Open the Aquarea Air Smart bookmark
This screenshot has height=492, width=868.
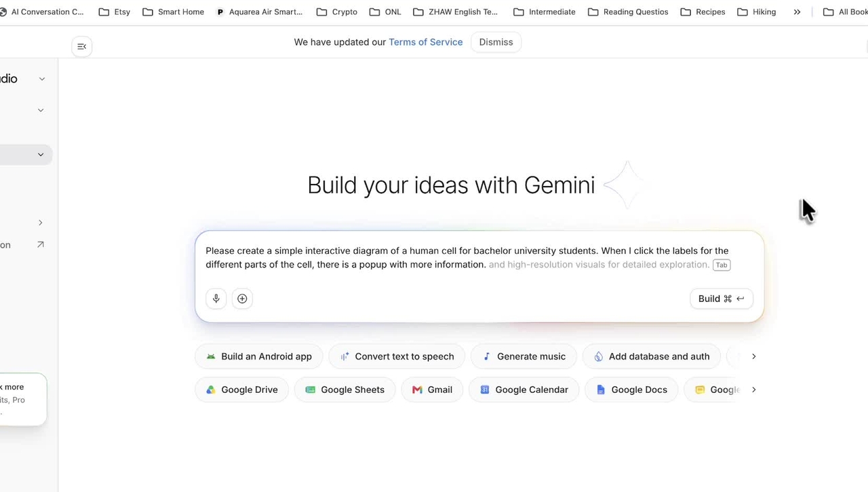260,12
